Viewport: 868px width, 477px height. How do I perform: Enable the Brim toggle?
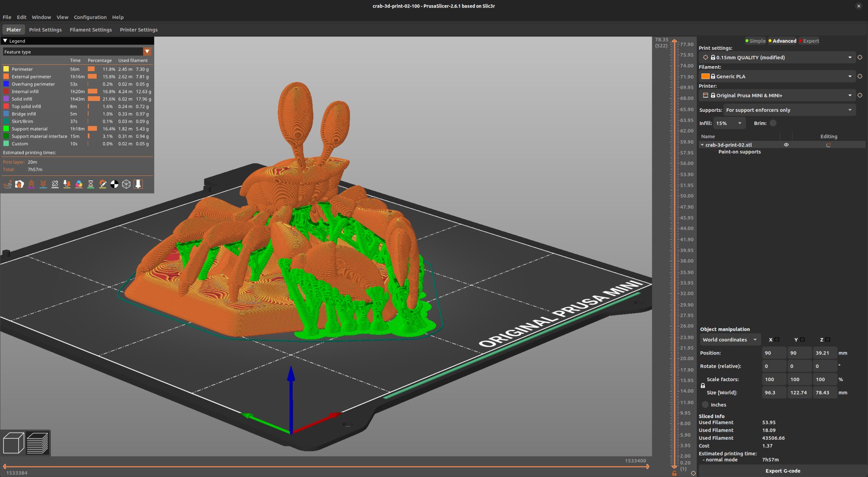pyautogui.click(x=773, y=123)
